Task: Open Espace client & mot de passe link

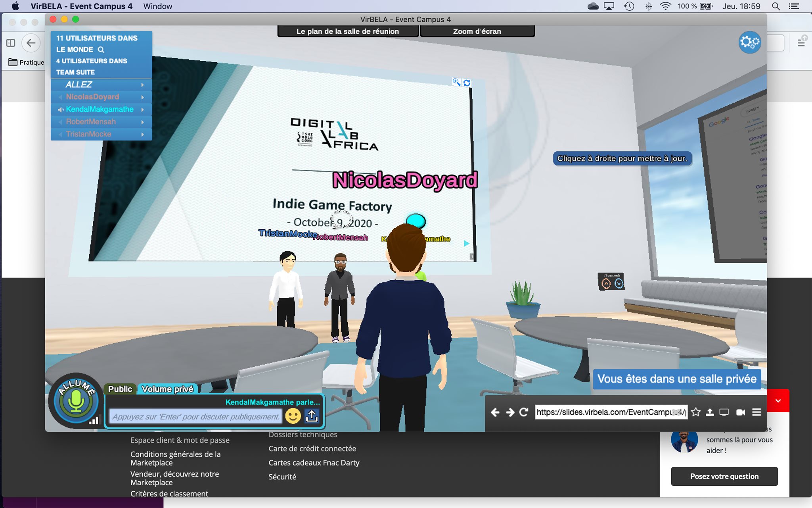Action: click(180, 440)
